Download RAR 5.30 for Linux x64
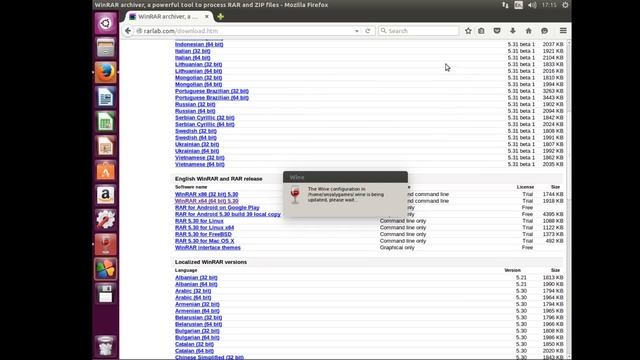 (x=204, y=227)
